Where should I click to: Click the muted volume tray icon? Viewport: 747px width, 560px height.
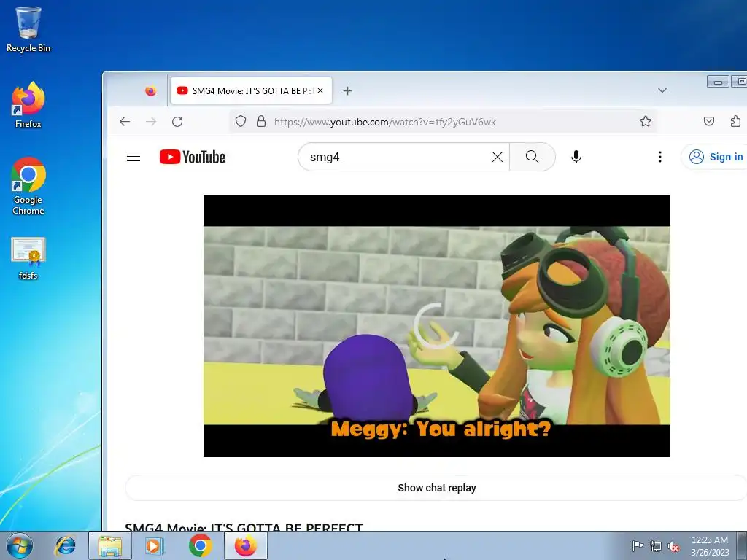click(673, 546)
